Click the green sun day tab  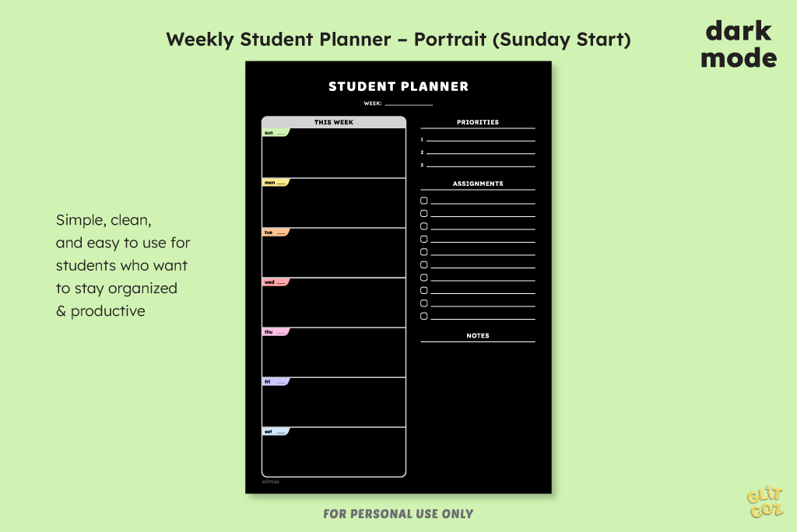tap(276, 133)
